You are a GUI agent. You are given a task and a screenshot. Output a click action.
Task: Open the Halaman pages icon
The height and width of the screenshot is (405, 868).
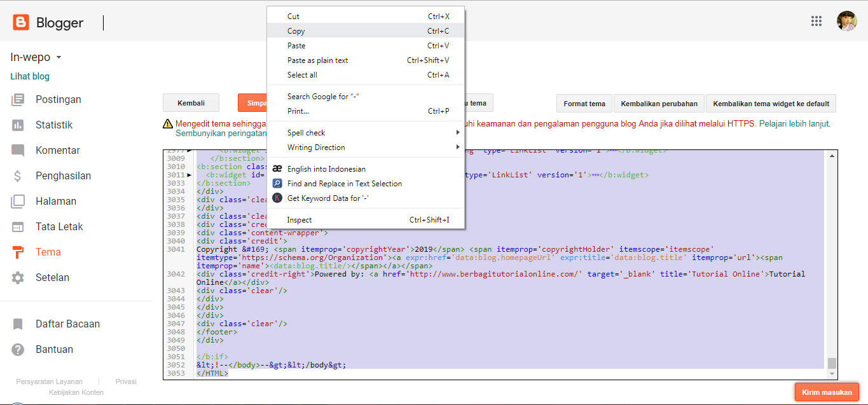point(18,201)
